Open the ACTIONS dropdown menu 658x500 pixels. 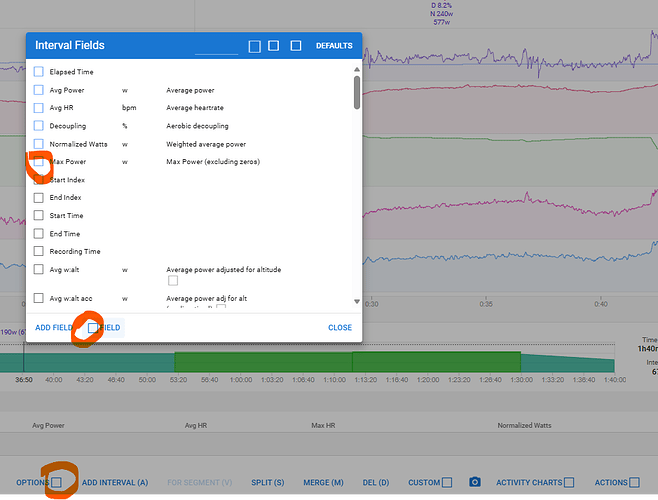(x=617, y=482)
